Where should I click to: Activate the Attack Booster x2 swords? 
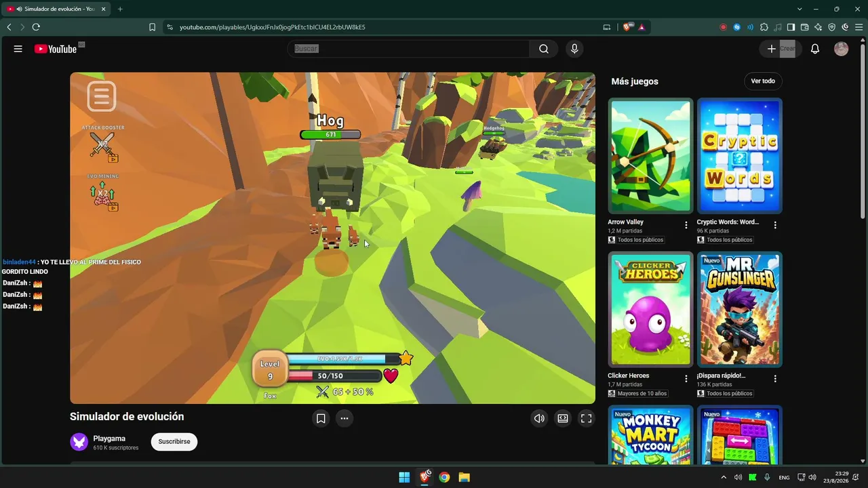tap(103, 144)
